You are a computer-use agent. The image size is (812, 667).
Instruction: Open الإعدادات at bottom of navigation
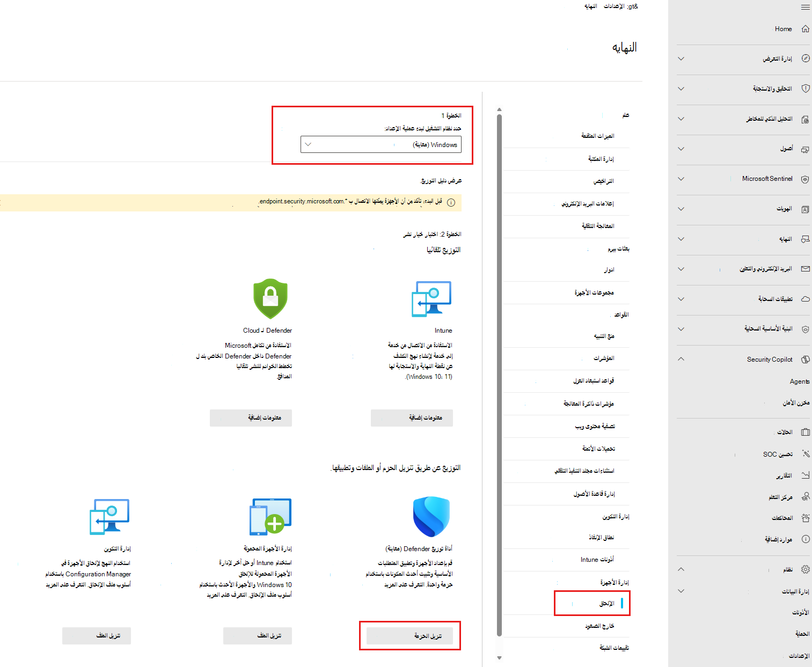[x=799, y=656]
